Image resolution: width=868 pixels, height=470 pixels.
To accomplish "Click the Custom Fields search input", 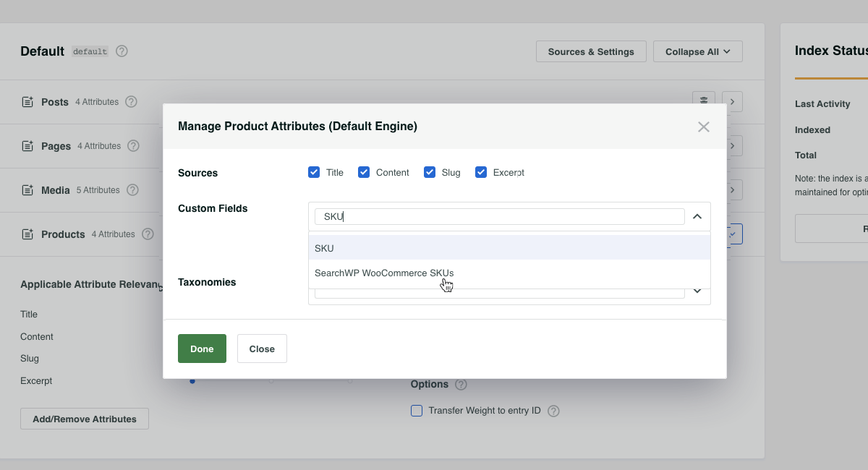I will point(499,216).
